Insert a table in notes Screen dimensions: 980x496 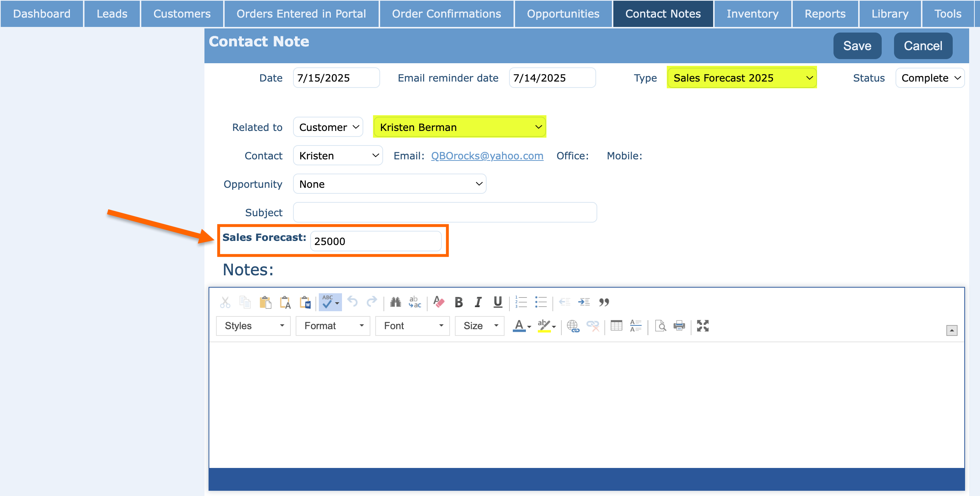tap(616, 326)
